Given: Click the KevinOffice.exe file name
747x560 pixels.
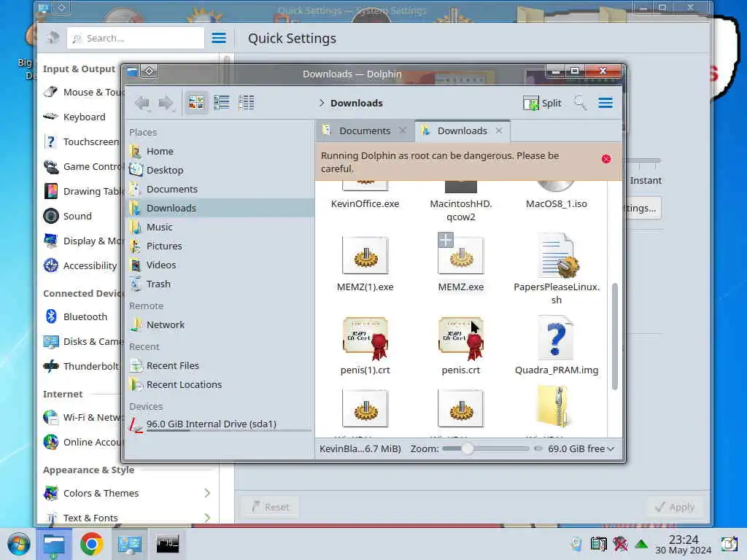Looking at the screenshot, I should click(x=365, y=204).
